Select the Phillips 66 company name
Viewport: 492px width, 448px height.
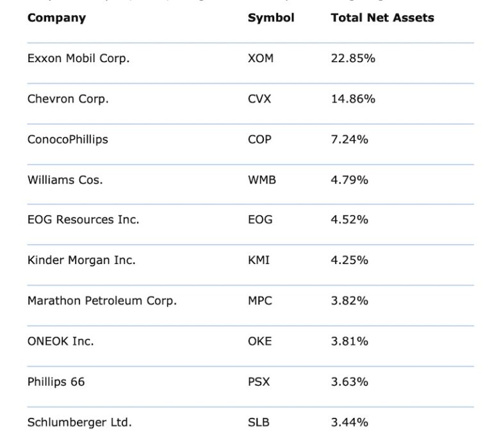point(56,382)
